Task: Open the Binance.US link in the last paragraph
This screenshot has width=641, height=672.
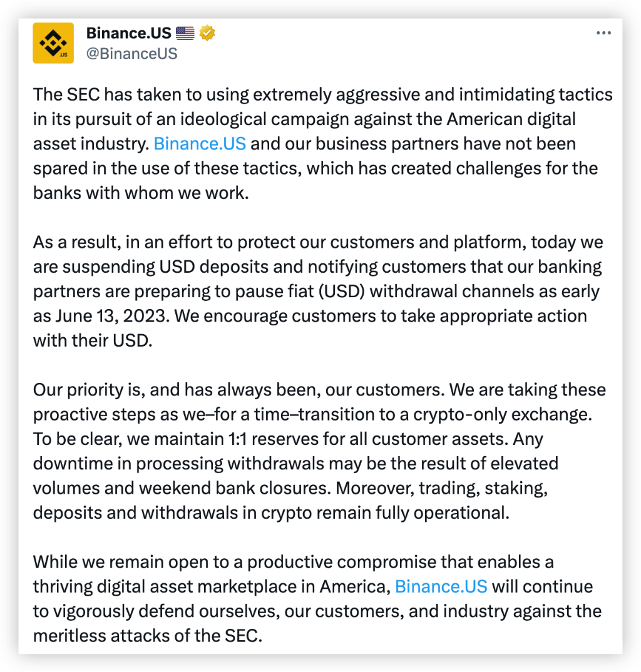Action: (x=441, y=587)
